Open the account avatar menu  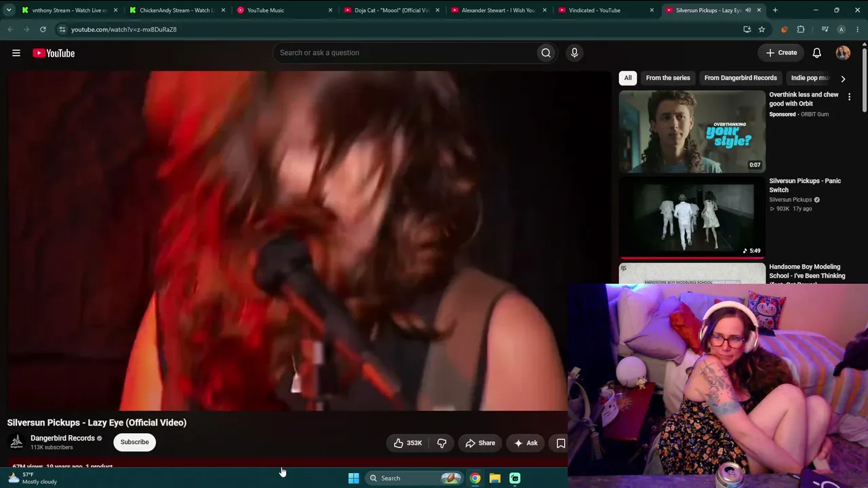(843, 53)
